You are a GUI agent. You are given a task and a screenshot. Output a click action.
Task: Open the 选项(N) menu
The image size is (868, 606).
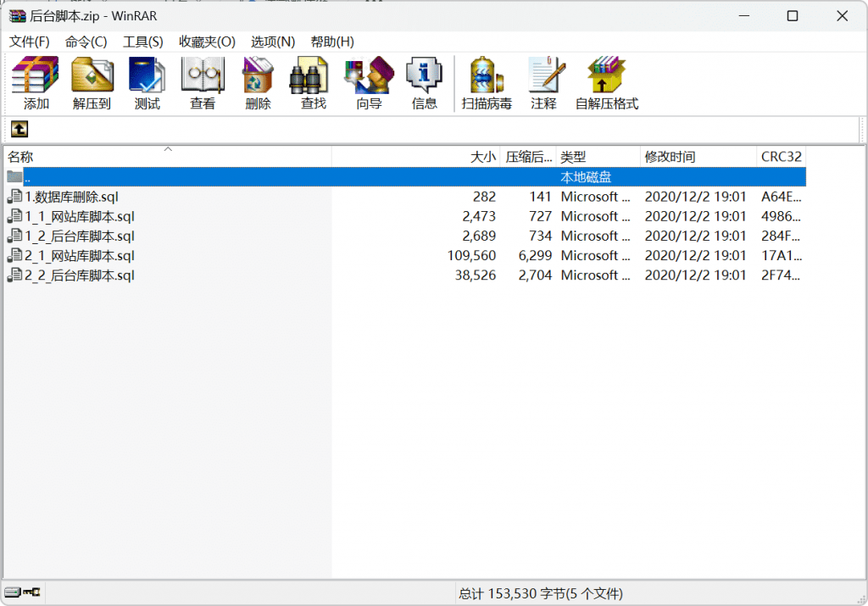(273, 42)
